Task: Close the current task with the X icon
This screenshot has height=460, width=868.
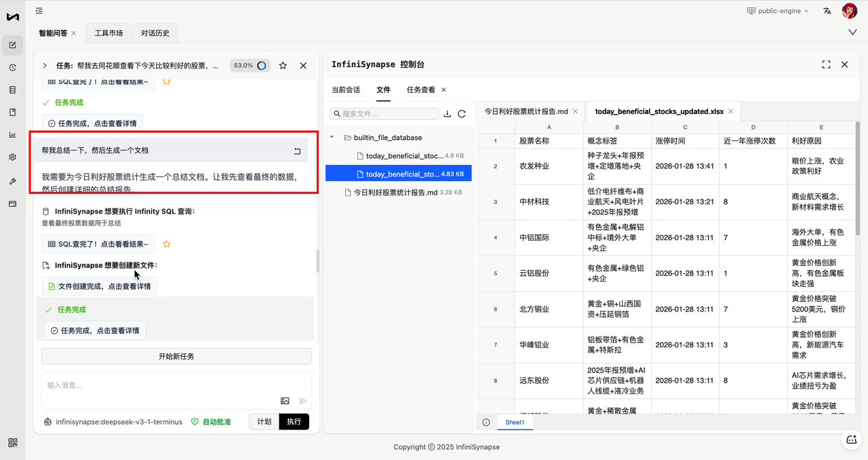Action: tap(303, 66)
